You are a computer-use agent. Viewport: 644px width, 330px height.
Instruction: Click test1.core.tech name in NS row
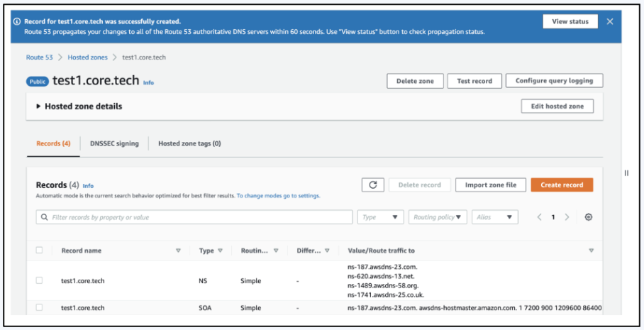pos(82,281)
